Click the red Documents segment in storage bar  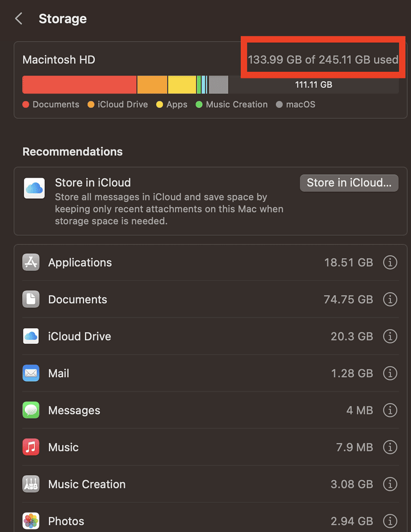(x=79, y=85)
